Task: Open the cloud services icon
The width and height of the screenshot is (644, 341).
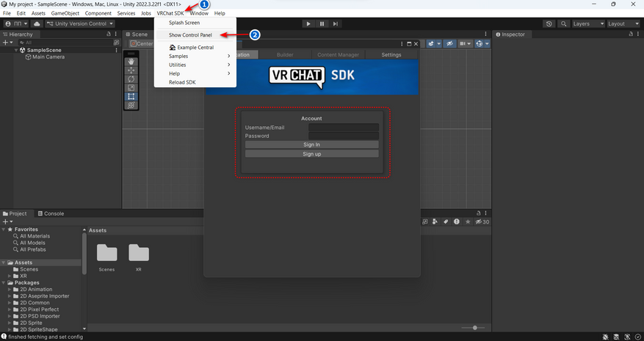Action: point(37,23)
